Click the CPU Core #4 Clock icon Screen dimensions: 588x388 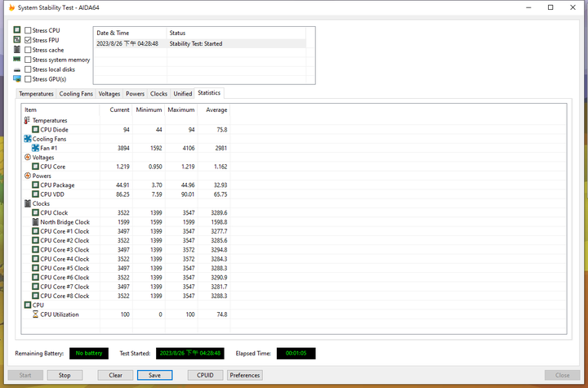coord(35,259)
